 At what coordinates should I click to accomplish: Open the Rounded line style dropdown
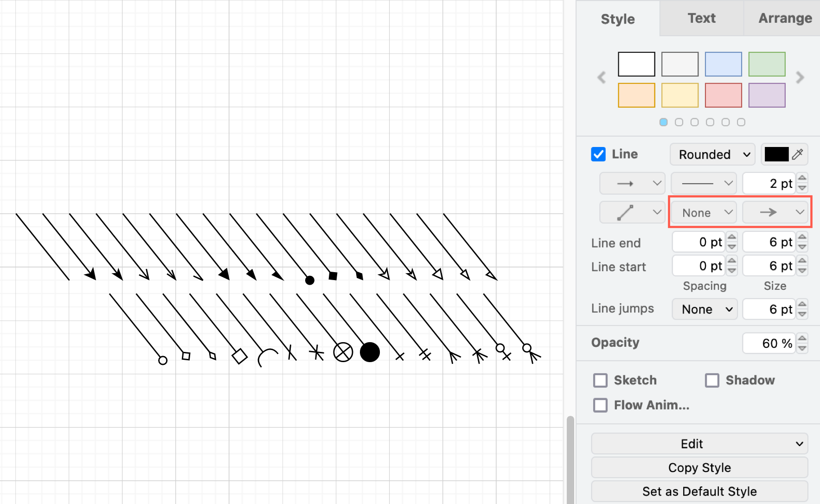(712, 154)
